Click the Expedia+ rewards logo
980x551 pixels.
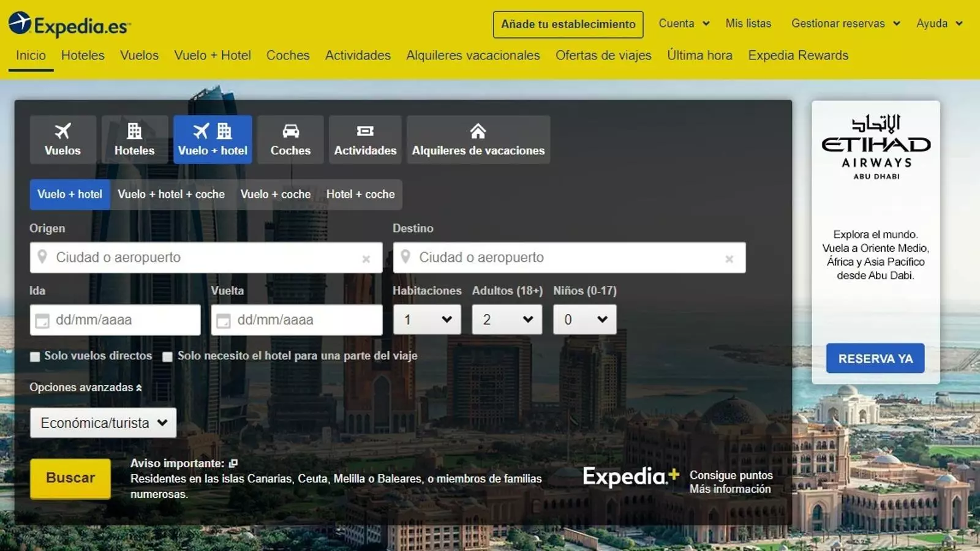coord(631,476)
